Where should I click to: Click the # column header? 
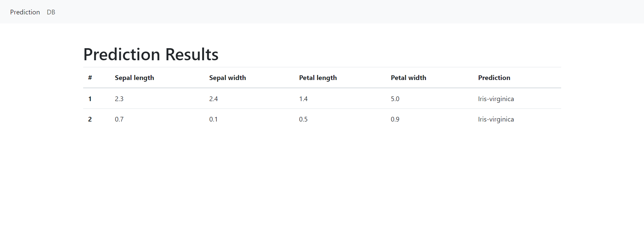(x=90, y=77)
